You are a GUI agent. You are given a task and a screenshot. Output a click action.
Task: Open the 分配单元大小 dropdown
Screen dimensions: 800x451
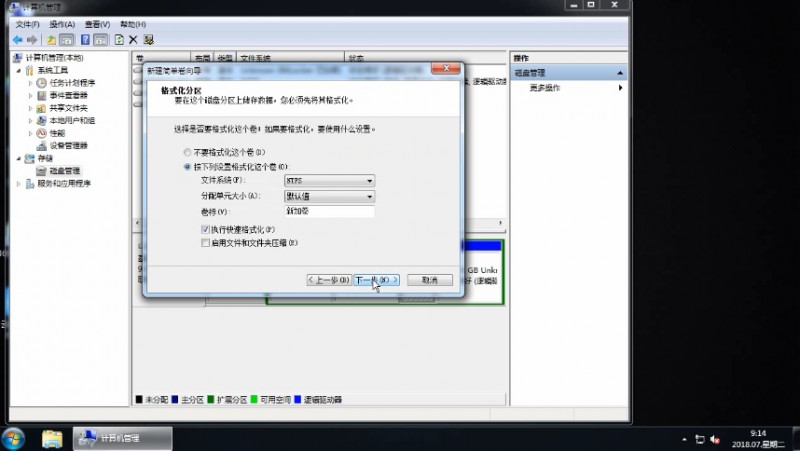[330, 196]
